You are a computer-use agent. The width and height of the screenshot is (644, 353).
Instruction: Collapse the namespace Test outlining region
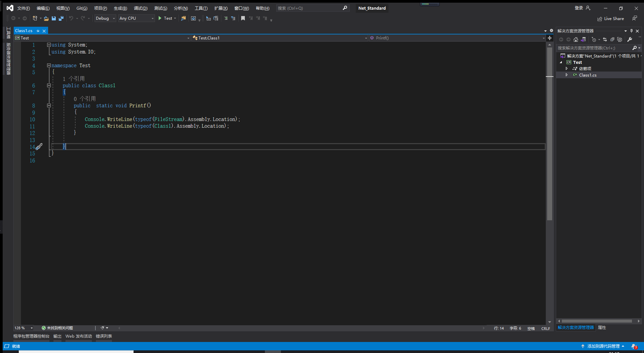[x=49, y=66]
